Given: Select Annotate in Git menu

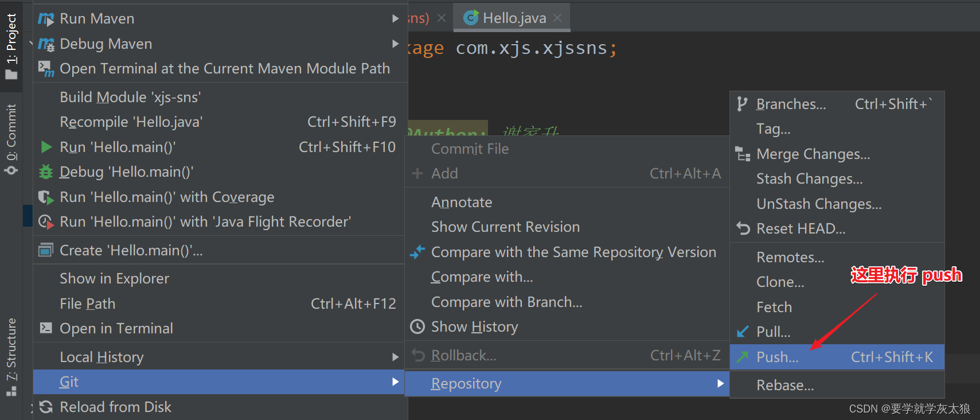Looking at the screenshot, I should (x=567, y=202).
